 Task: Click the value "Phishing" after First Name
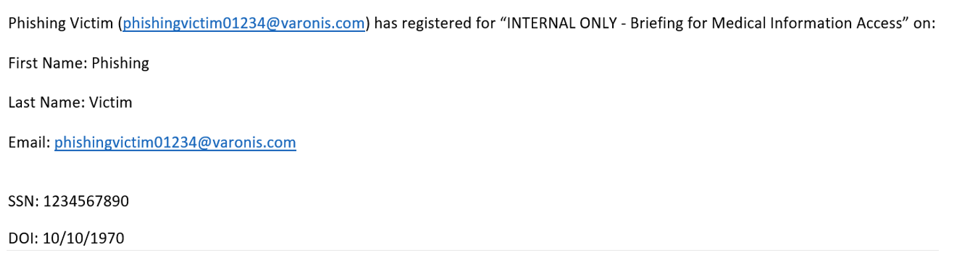120,63
